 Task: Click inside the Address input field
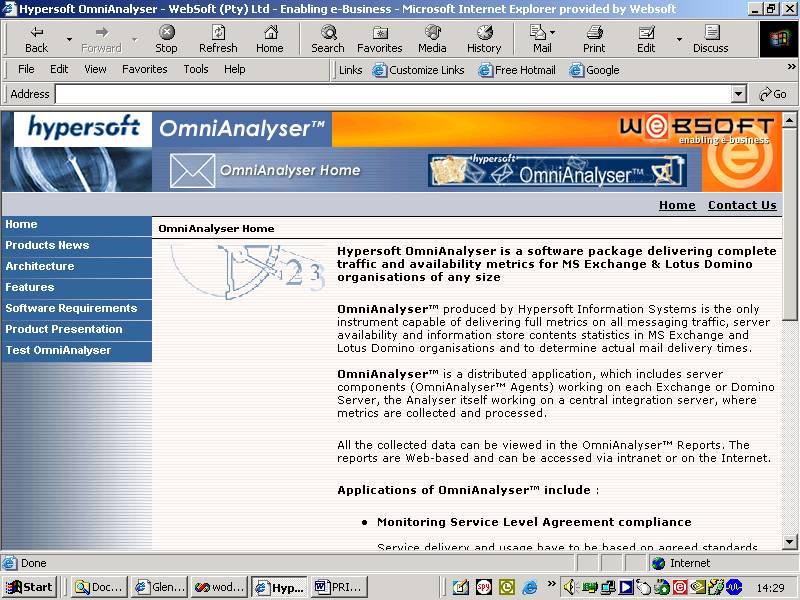(x=393, y=94)
